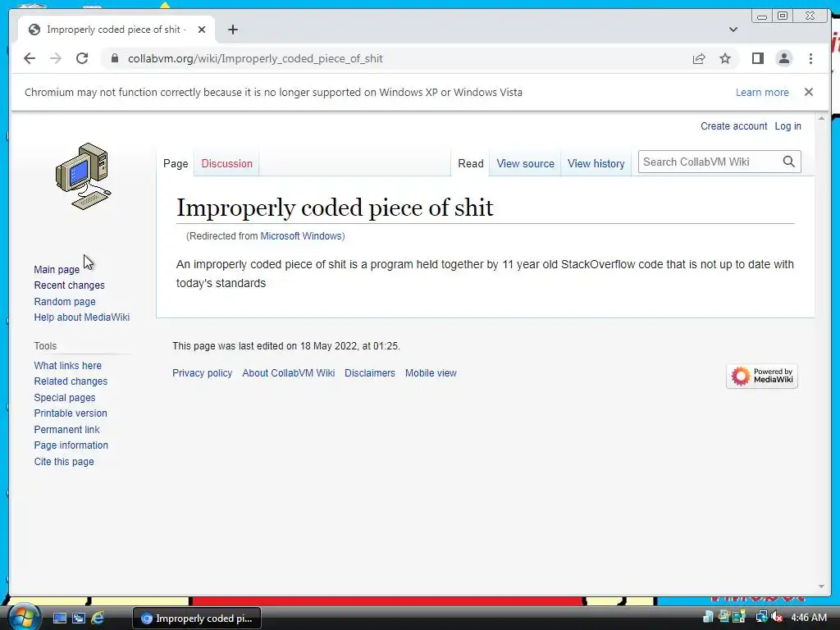Bookmark this page with the star icon
Image resolution: width=840 pixels, height=630 pixels.
coord(725,58)
